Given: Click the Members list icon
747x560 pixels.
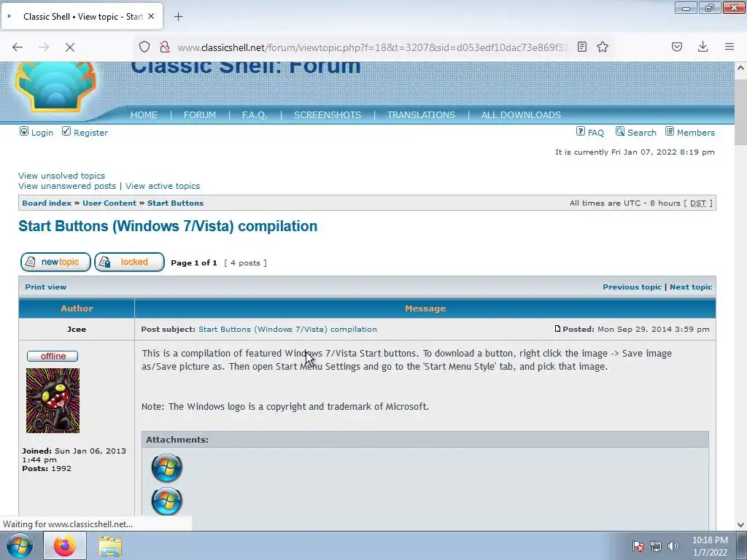Looking at the screenshot, I should pos(670,131).
